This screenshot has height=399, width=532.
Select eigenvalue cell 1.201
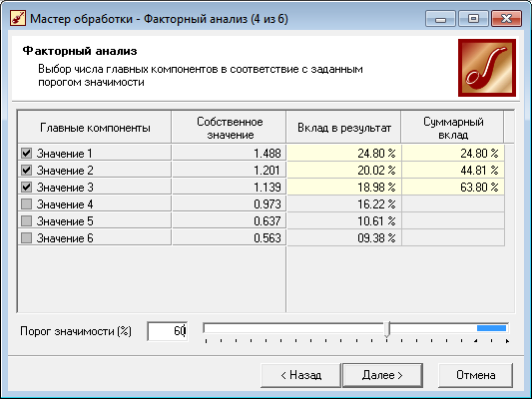229,170
